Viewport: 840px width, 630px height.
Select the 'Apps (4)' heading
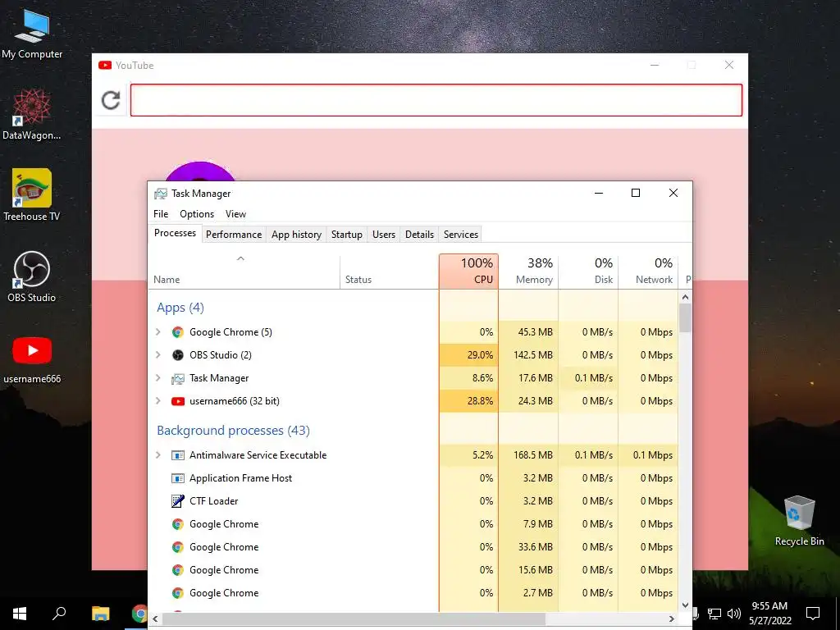(x=180, y=308)
